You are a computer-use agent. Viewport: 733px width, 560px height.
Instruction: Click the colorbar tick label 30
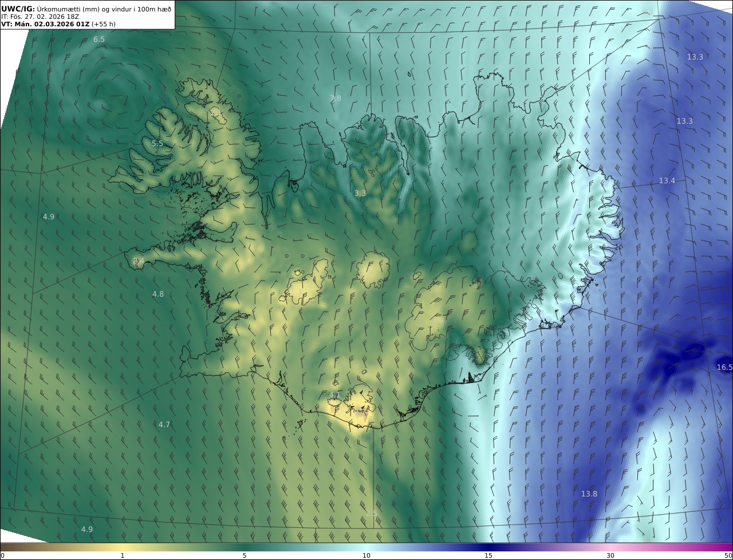[610, 555]
